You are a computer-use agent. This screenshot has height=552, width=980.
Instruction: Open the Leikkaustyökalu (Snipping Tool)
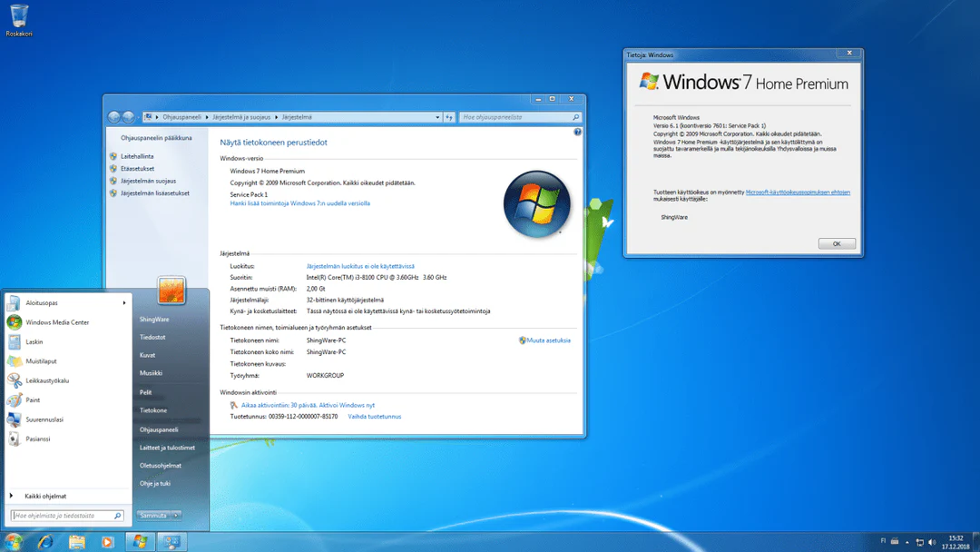tap(47, 381)
